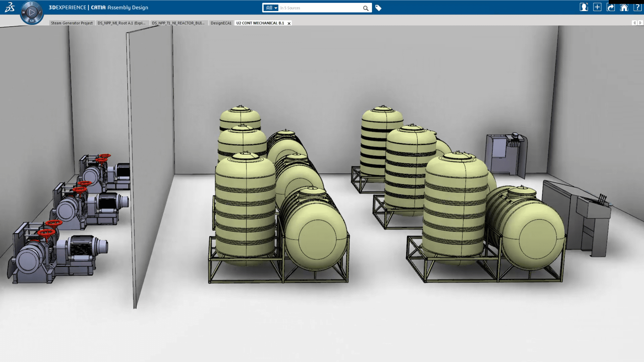Click the Dassault Systèmes 3DS logo
The height and width of the screenshot is (362, 644).
coord(10,7)
